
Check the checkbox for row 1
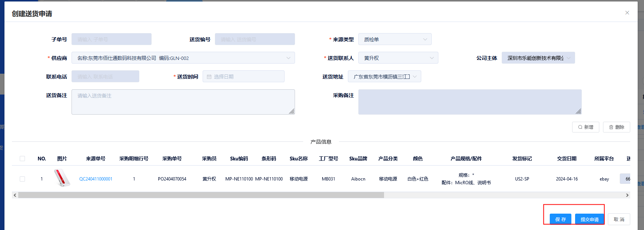22,179
